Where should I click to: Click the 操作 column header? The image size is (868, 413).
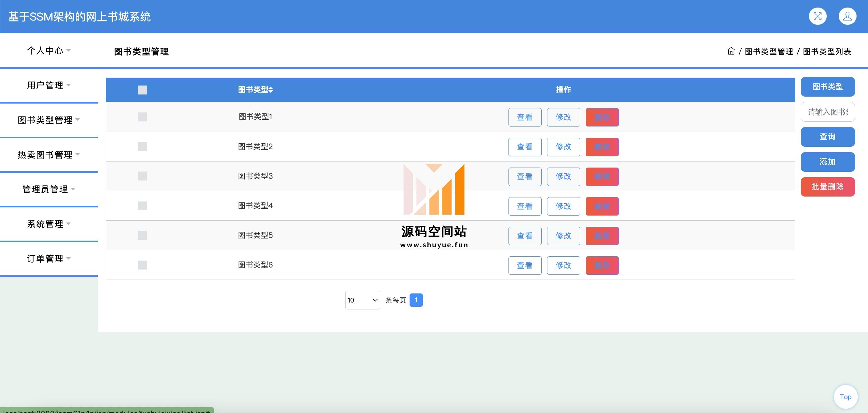tap(563, 90)
